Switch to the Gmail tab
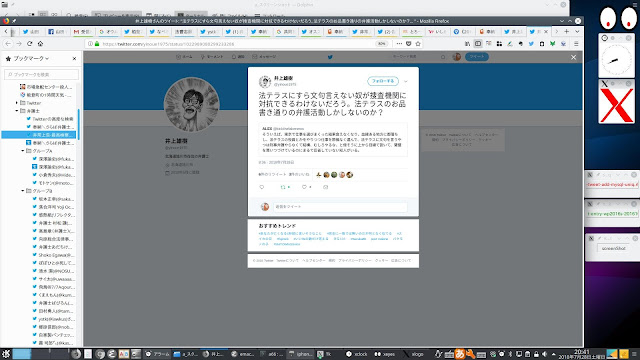640x360 pixels. coord(82,31)
